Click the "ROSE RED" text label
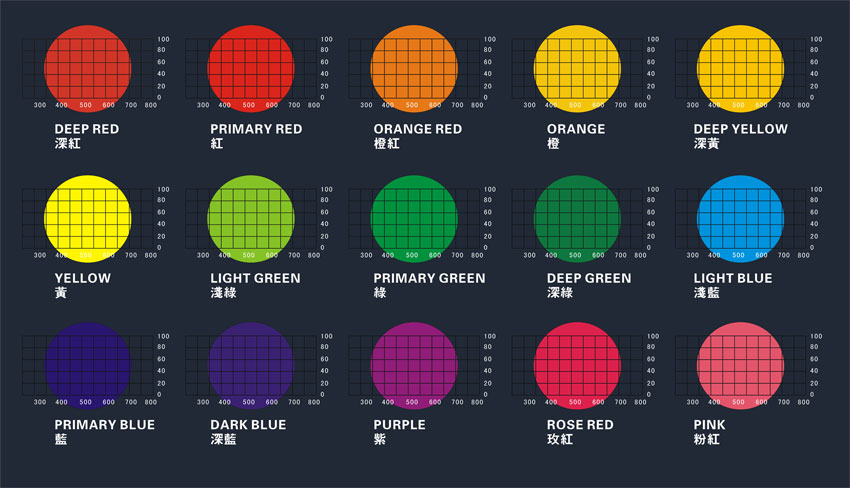This screenshot has width=850, height=488. [581, 425]
